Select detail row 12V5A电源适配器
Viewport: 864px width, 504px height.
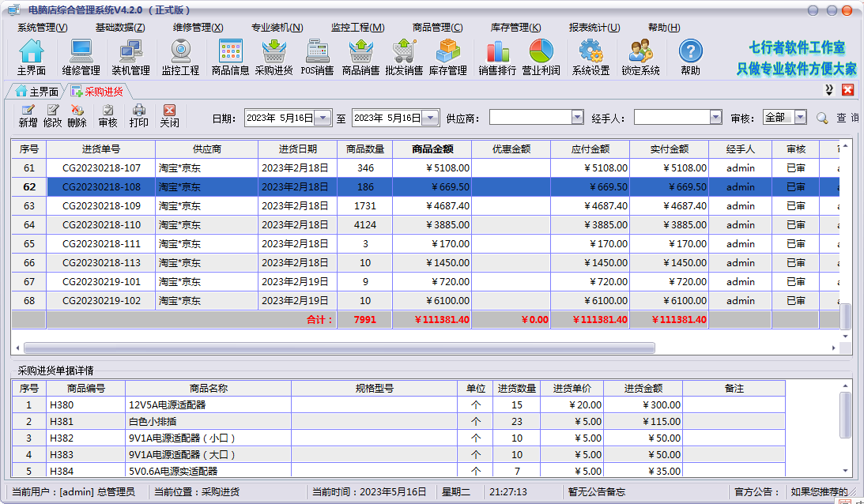tap(399, 404)
